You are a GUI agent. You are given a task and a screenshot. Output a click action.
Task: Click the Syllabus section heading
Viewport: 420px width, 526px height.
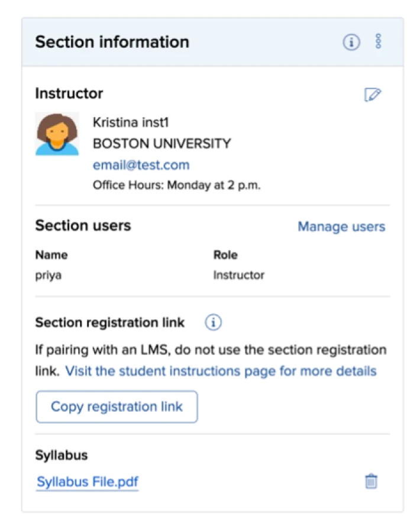coord(62,455)
